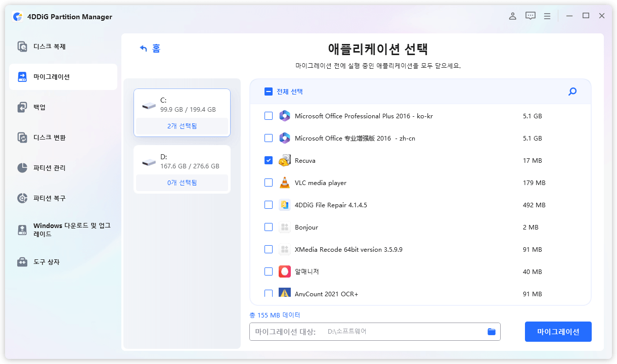This screenshot has width=617, height=364.
Task: Check the 알매니저 checkbox
Action: click(269, 271)
